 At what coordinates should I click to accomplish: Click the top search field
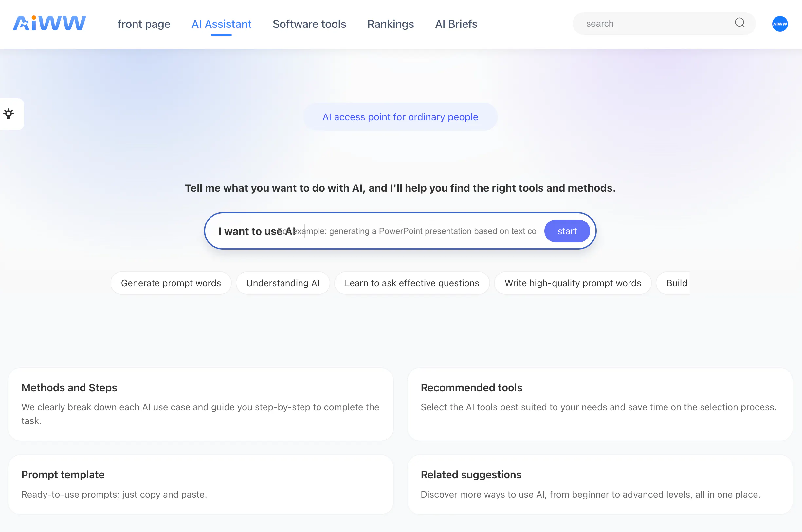coord(657,24)
